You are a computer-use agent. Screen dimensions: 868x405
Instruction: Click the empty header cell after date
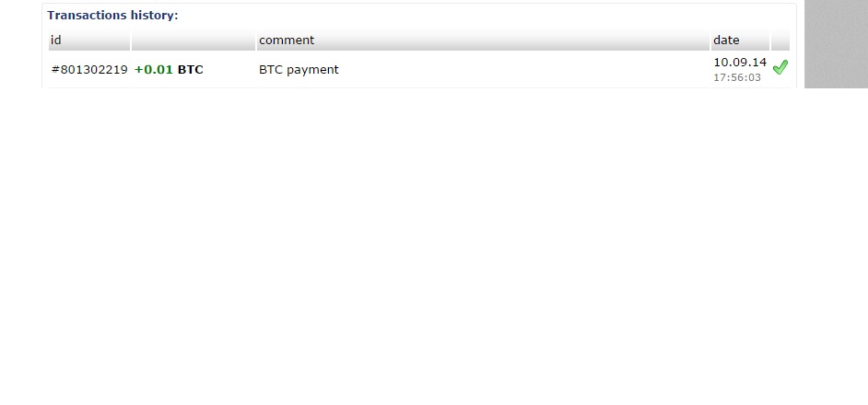pos(780,40)
